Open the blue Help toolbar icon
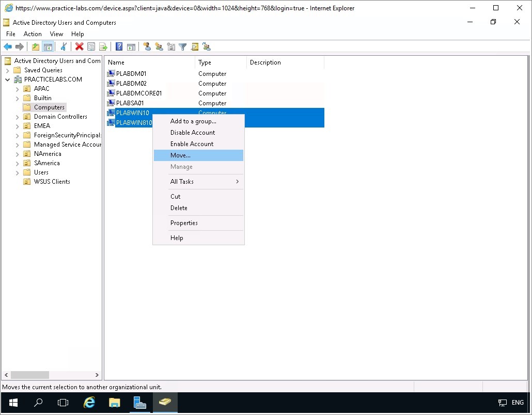532x415 pixels. [x=119, y=47]
